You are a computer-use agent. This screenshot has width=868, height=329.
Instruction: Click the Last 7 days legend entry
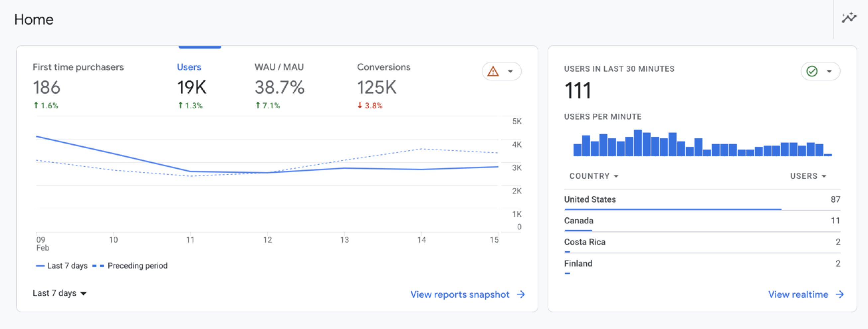pos(62,266)
